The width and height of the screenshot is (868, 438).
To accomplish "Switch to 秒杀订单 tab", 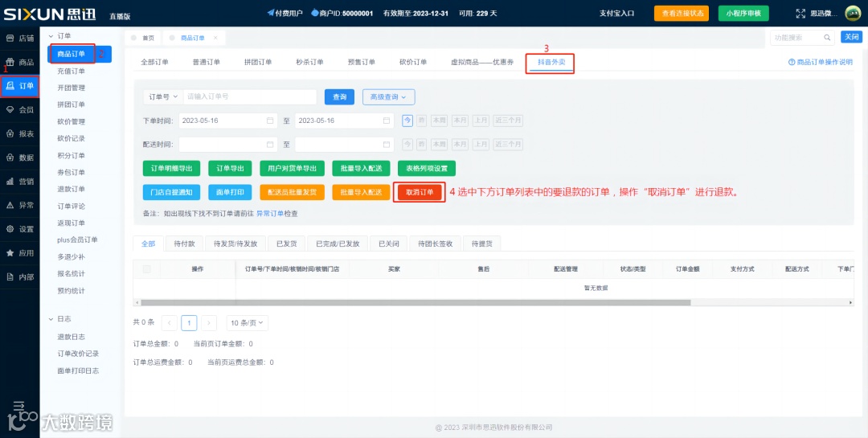I will tap(310, 62).
